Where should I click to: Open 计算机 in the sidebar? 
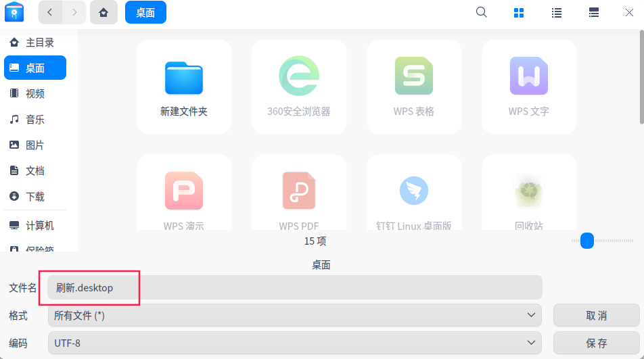pos(35,225)
